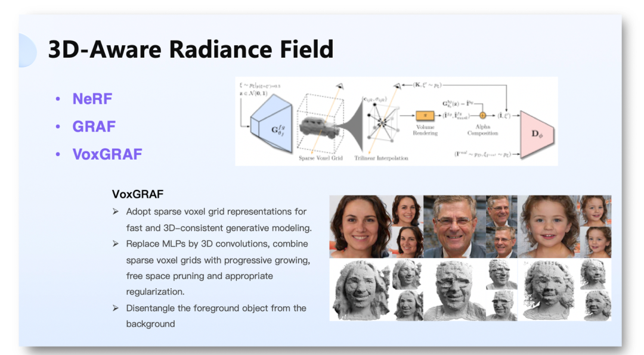Screen dimensions: 644x355
Task: Select the 'NeRF' bullet item
Action: [x=92, y=99]
